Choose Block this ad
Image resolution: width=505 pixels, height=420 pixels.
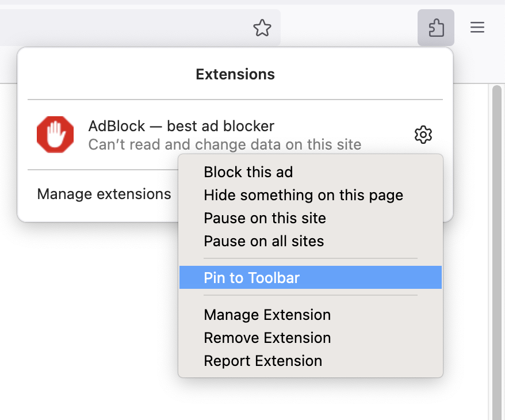pos(248,171)
